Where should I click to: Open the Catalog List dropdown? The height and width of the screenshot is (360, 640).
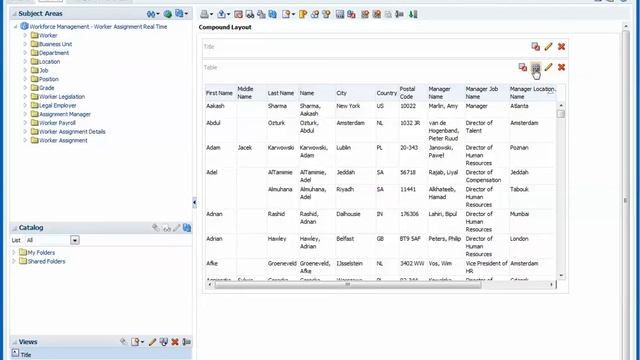coord(75,240)
